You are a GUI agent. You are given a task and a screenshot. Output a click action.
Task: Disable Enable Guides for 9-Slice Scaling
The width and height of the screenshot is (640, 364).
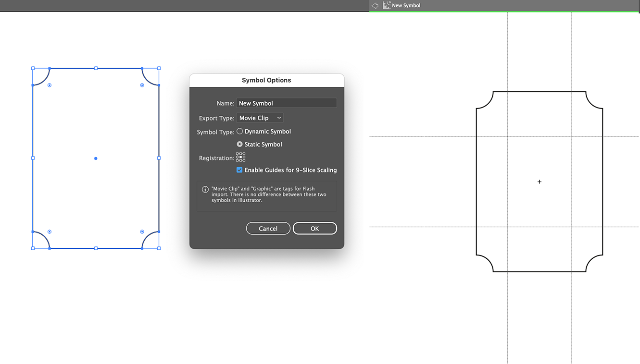(x=239, y=170)
